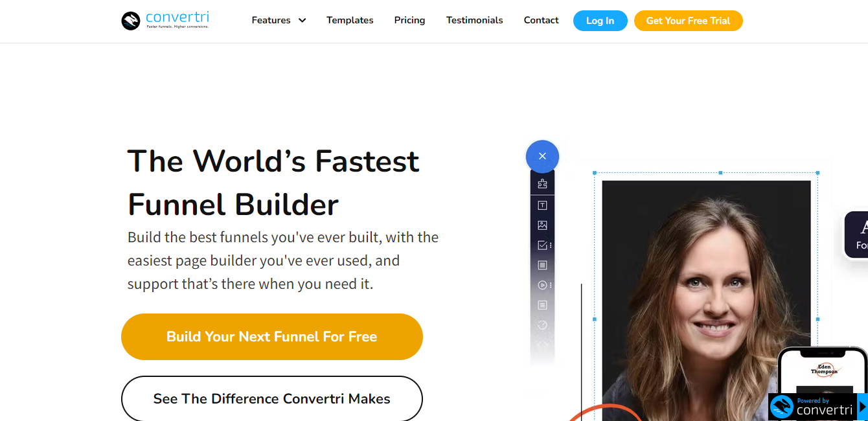Screen dimensions: 868x421
Task: Select the checkbox form element icon
Action: tap(543, 245)
